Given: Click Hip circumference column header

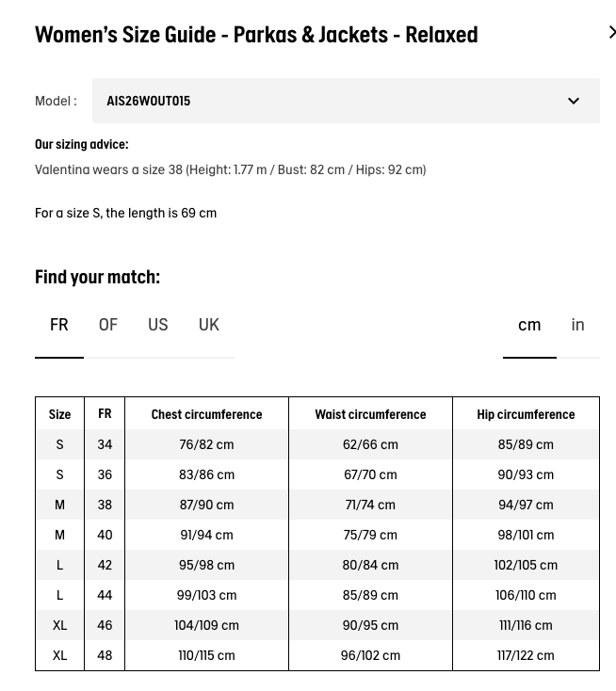Looking at the screenshot, I should (526, 414).
